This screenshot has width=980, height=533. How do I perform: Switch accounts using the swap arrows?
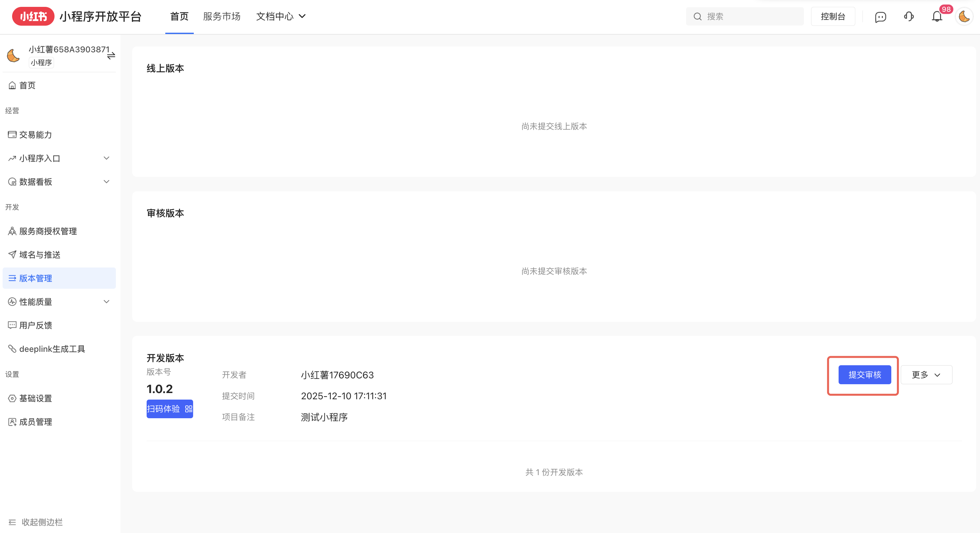(x=112, y=56)
